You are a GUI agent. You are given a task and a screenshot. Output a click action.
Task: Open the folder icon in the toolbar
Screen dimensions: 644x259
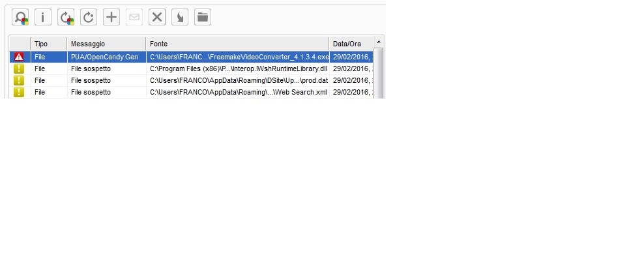203,17
